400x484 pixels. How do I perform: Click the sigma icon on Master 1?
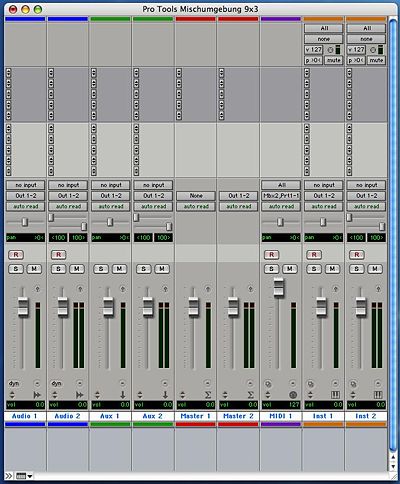tap(208, 395)
